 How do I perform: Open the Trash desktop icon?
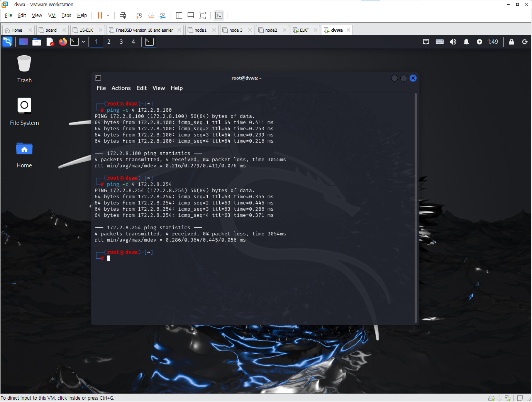pyautogui.click(x=24, y=69)
